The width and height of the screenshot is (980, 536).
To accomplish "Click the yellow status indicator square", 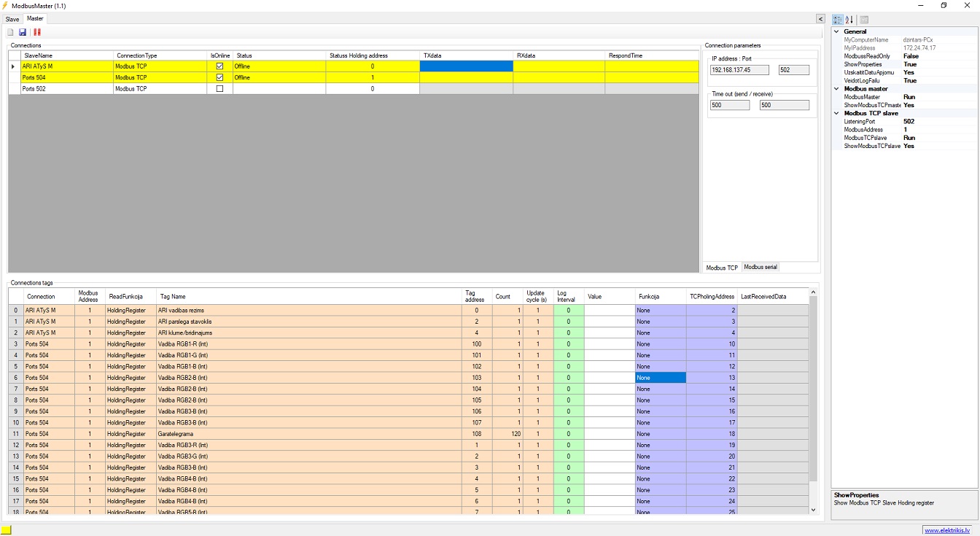I will coord(6,530).
